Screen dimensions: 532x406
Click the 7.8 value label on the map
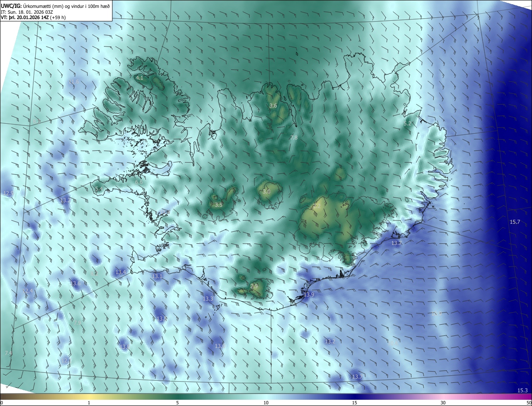point(294,137)
